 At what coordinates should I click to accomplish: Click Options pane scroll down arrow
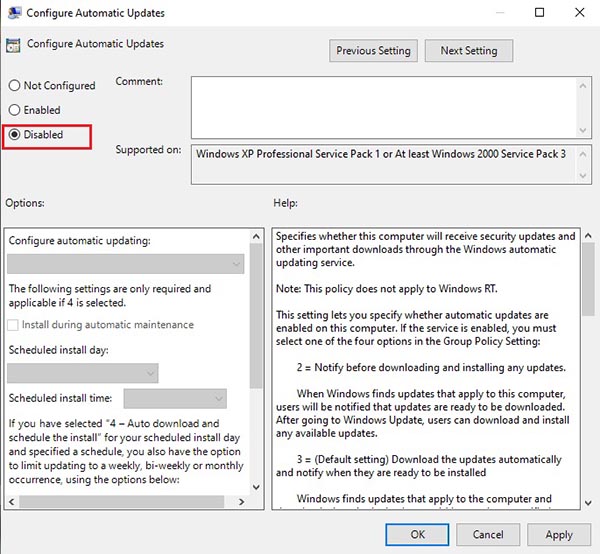coord(256,487)
